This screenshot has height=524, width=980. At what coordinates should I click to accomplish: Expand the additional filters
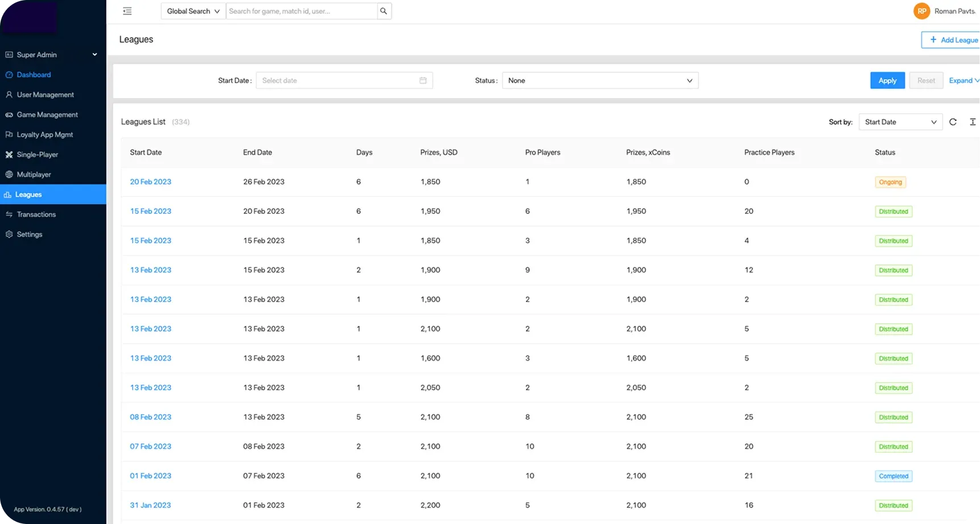pyautogui.click(x=963, y=81)
